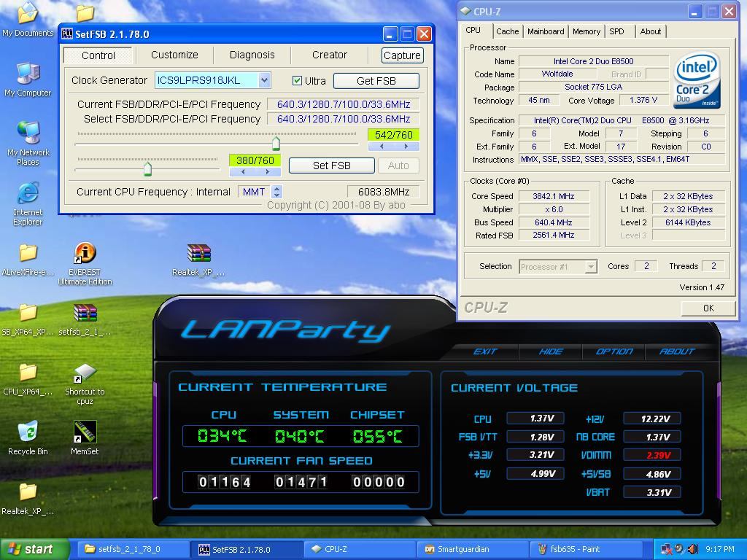Open the Clock Generator dropdown

pyautogui.click(x=264, y=80)
